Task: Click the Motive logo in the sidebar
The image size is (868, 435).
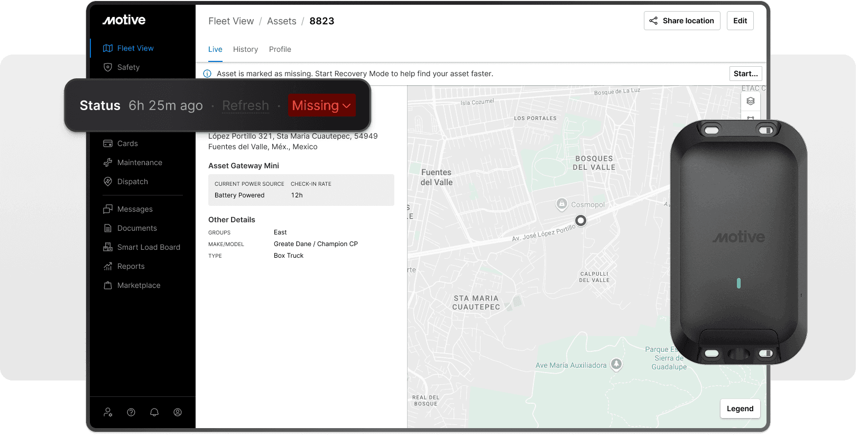Action: 124,20
